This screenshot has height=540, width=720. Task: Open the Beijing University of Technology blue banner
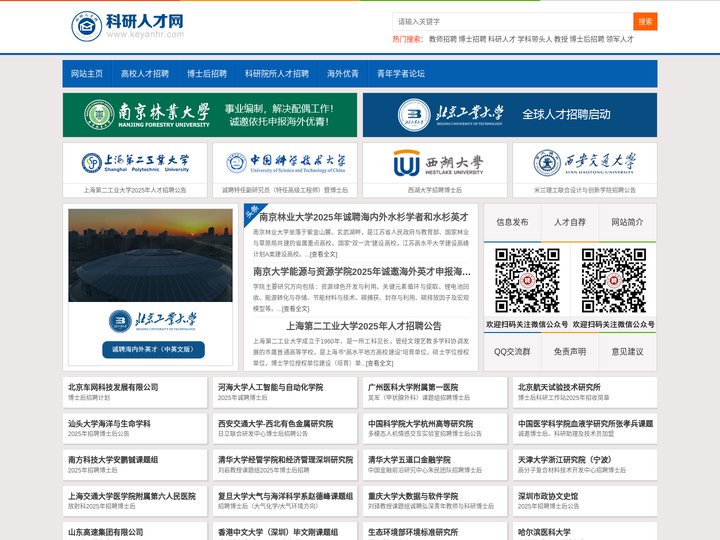[x=510, y=115]
